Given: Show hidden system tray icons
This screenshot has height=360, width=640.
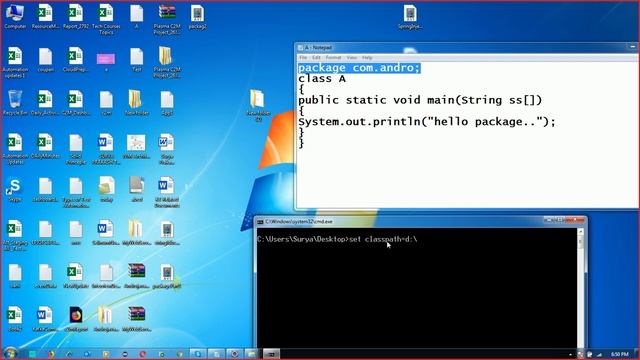Looking at the screenshot, I should 571,354.
